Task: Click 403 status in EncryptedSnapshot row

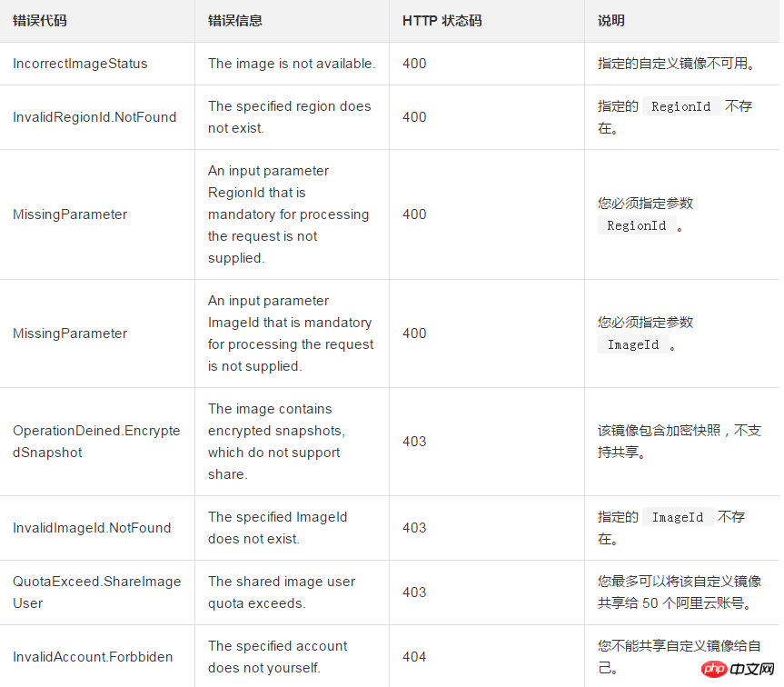Action: tap(414, 442)
